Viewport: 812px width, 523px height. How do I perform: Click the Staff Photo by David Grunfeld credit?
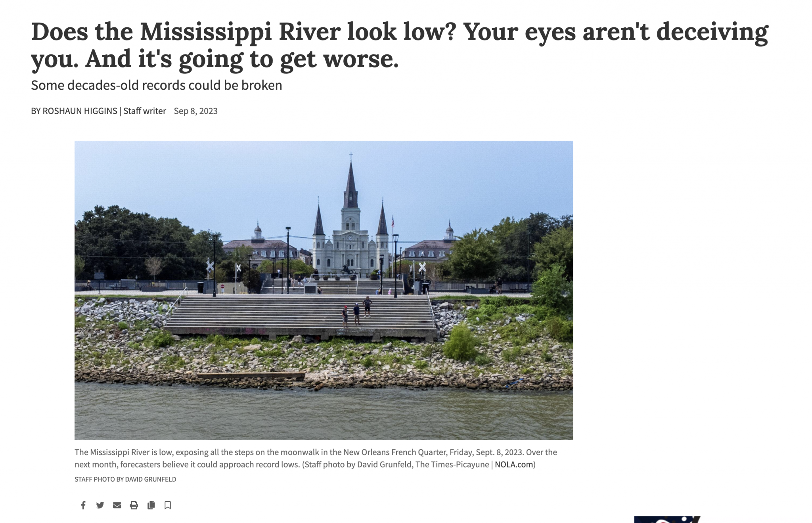point(125,479)
